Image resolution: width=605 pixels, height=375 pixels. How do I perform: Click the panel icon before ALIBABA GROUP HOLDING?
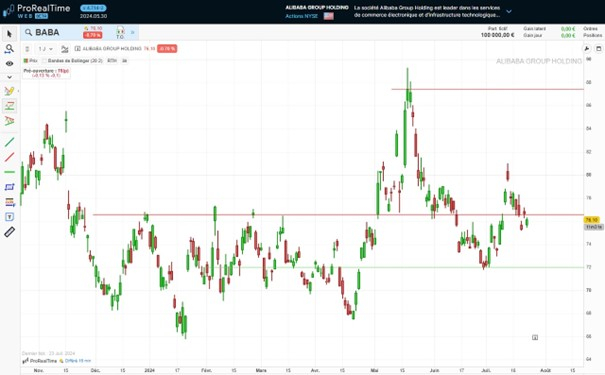[78, 49]
